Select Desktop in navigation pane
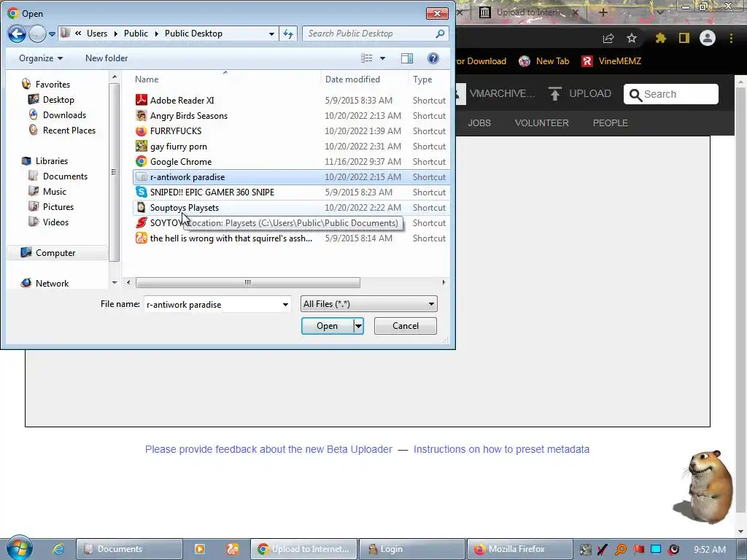 pyautogui.click(x=58, y=99)
